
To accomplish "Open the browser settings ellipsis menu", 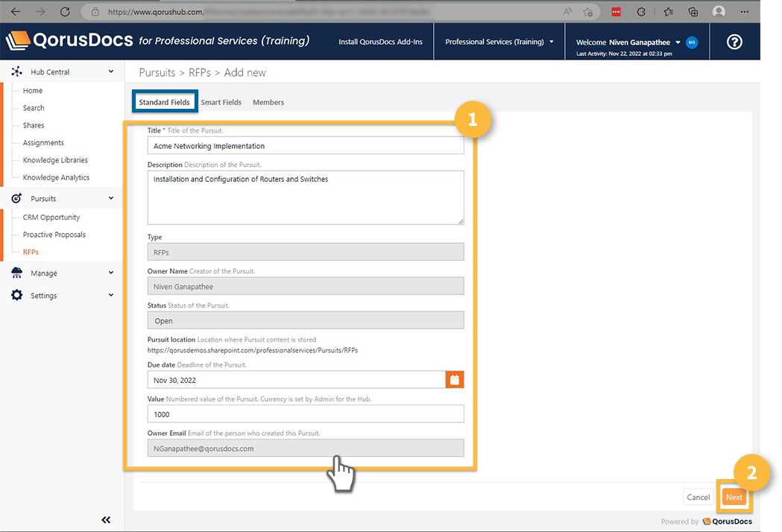I will (x=745, y=11).
